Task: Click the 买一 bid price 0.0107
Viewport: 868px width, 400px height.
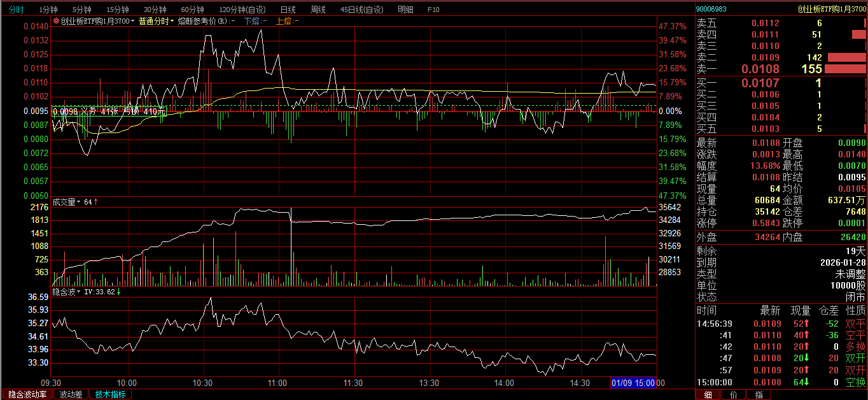Action: (x=760, y=83)
